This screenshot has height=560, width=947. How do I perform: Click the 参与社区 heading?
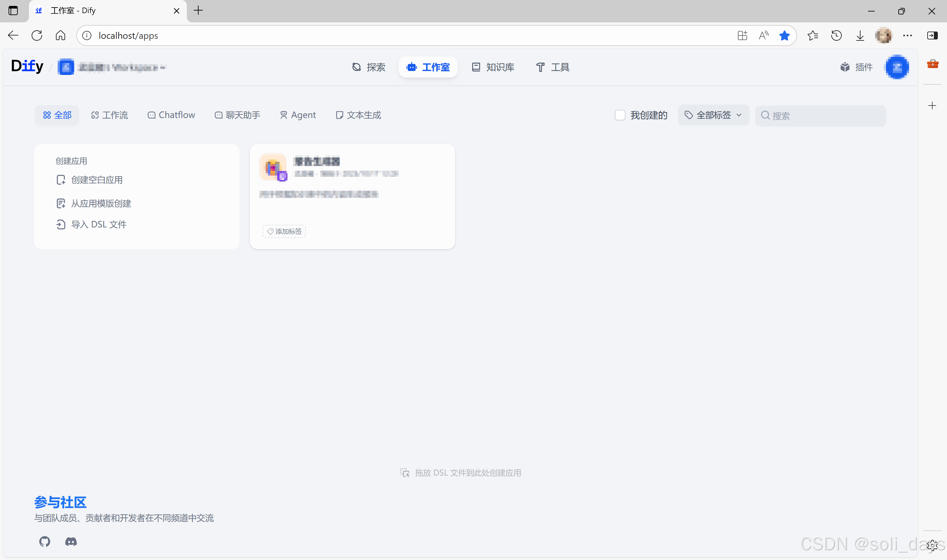pos(61,502)
